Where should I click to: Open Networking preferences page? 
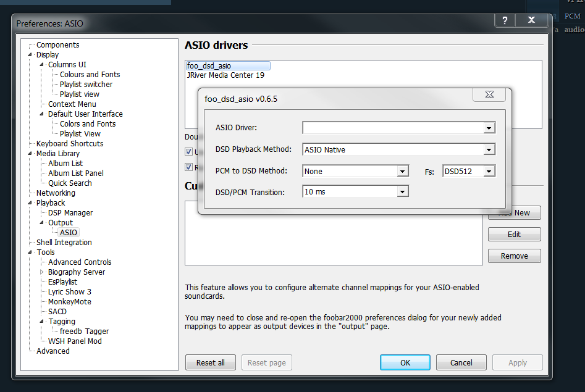(56, 193)
